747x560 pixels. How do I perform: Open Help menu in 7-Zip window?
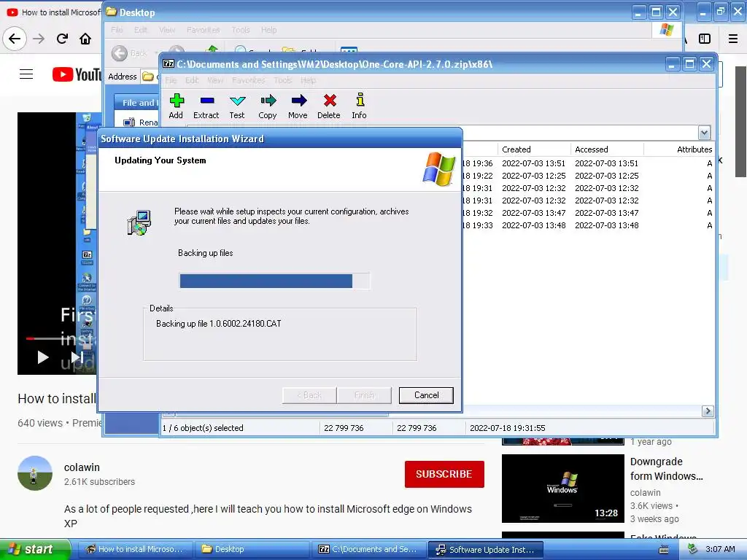(x=309, y=80)
